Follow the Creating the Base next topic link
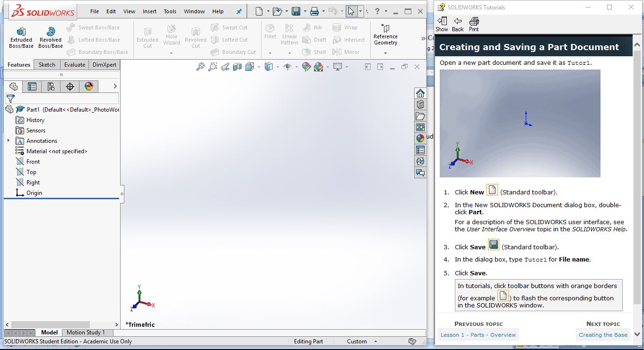 (x=603, y=335)
